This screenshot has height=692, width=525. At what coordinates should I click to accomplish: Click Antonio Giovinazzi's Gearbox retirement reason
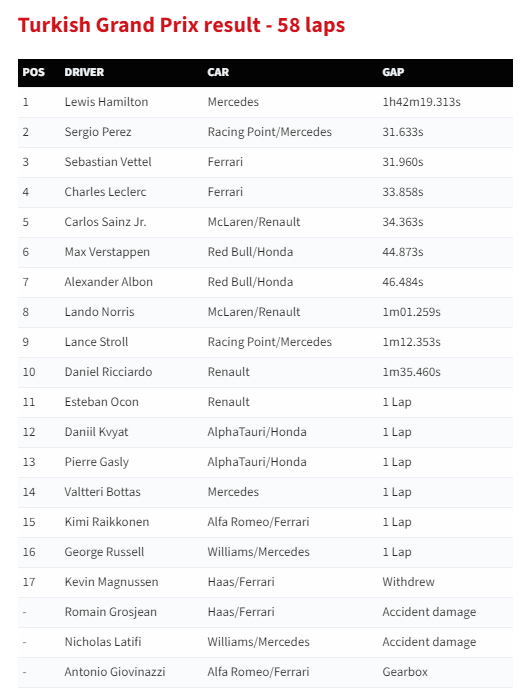[405, 672]
